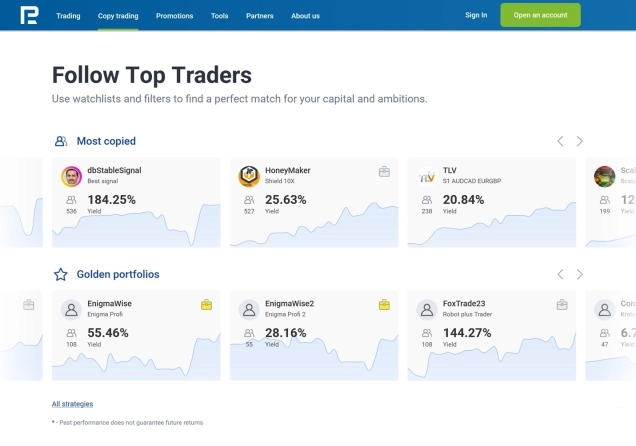Click HoneyMaker 25.63% yield value

click(286, 199)
